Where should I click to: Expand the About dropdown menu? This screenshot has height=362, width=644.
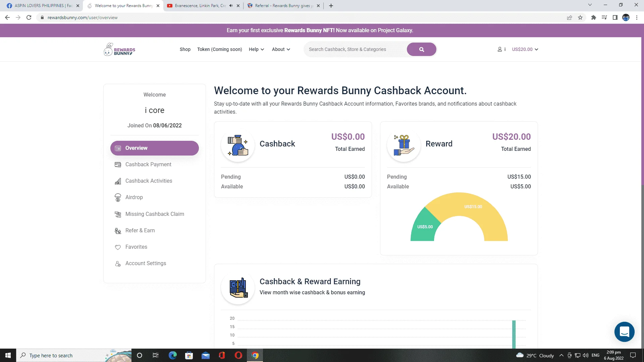tap(281, 49)
